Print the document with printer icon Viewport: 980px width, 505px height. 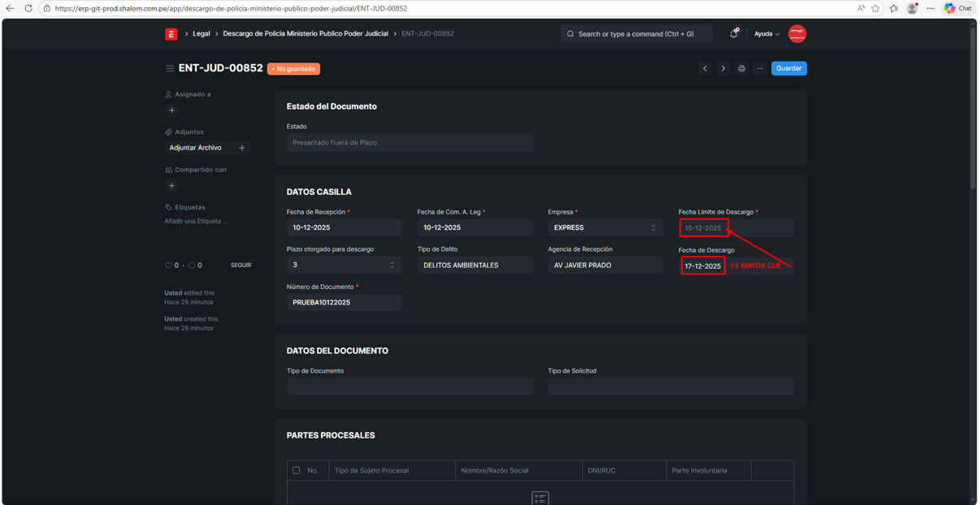coord(741,68)
